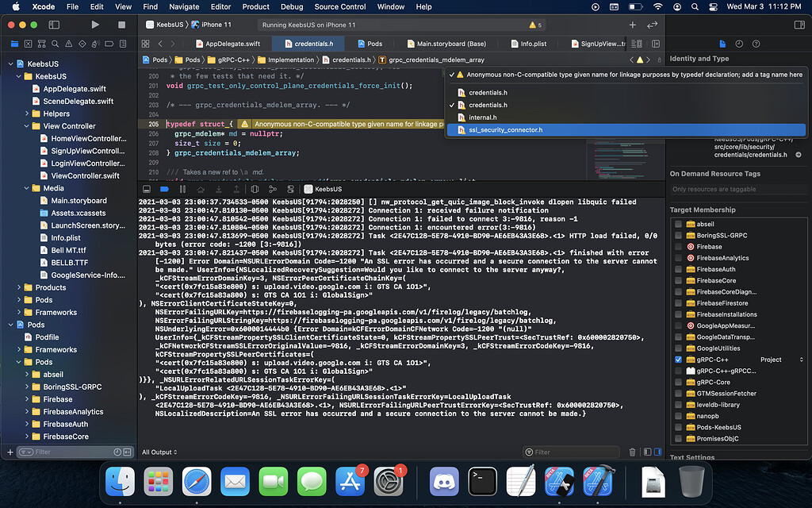The height and width of the screenshot is (508, 812).
Task: Check the FirebaseAuth target membership
Action: click(x=678, y=269)
